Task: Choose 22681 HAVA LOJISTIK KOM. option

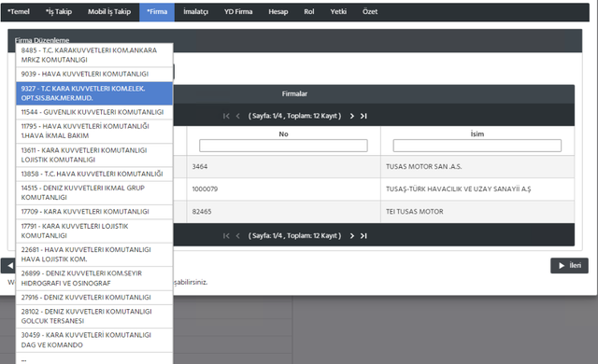Action: tap(94, 255)
